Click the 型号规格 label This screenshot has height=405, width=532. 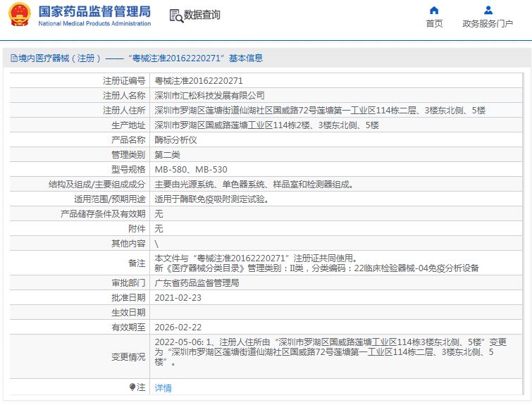128,170
